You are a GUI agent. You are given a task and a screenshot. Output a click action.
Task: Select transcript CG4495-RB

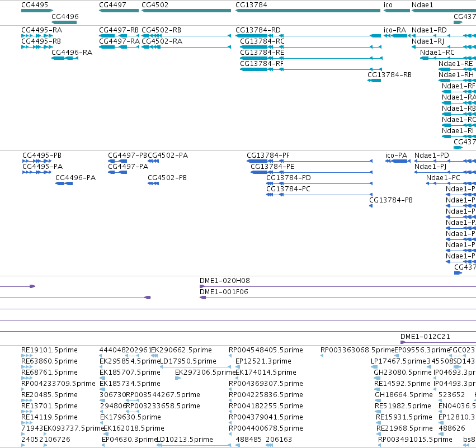pyautogui.click(x=37, y=47)
